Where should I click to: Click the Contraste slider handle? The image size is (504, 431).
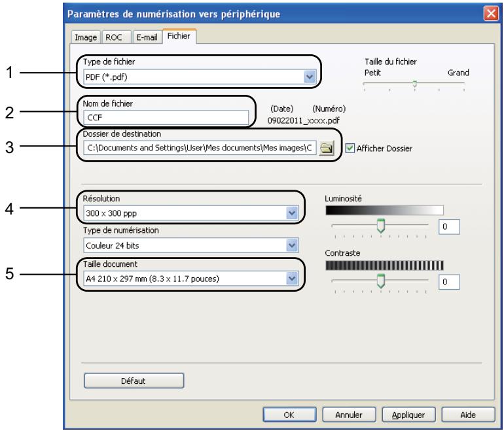(x=380, y=281)
